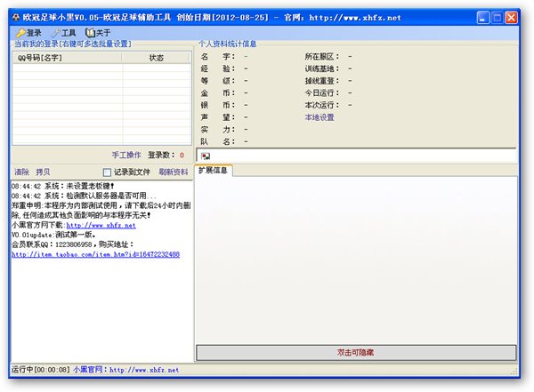
Task: Click the soccer ball icon in the title bar
Action: (16, 18)
